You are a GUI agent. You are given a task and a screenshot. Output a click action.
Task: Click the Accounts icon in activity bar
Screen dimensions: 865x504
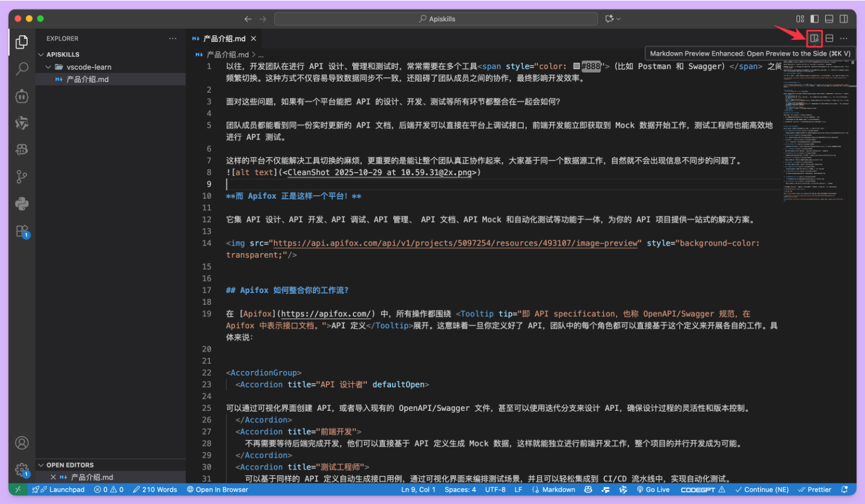[x=22, y=443]
